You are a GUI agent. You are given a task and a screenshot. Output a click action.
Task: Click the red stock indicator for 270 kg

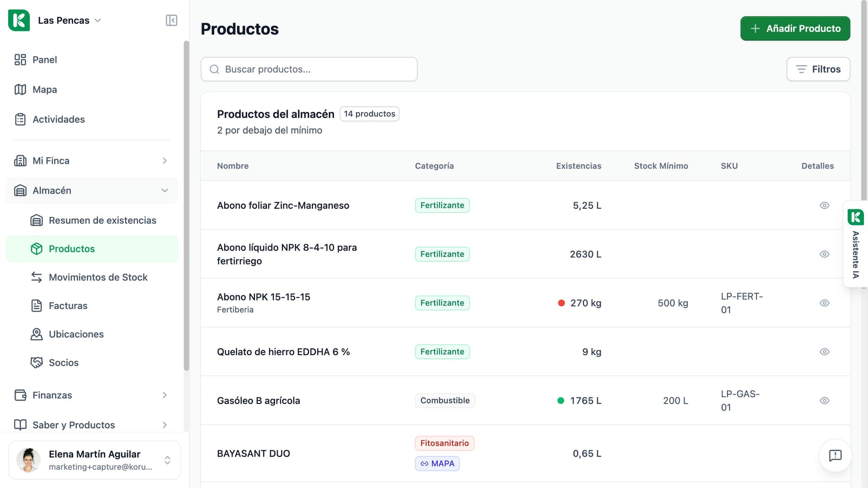click(561, 303)
